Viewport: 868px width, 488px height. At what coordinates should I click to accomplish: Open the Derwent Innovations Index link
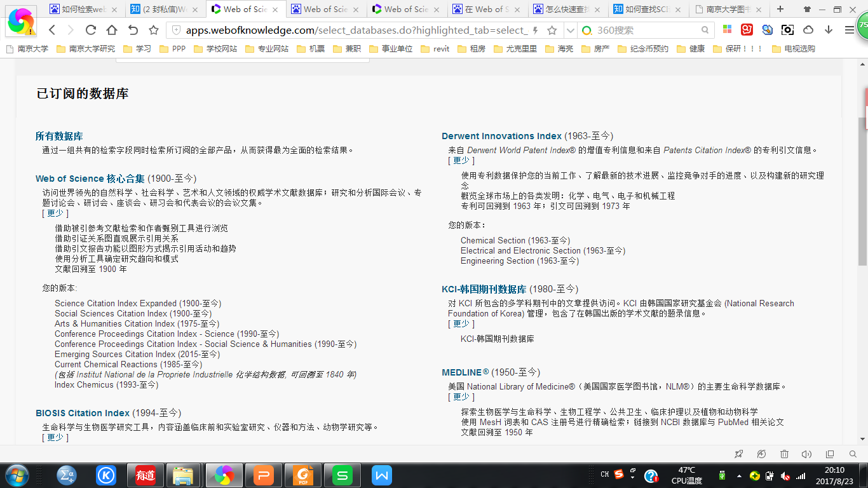pos(502,136)
